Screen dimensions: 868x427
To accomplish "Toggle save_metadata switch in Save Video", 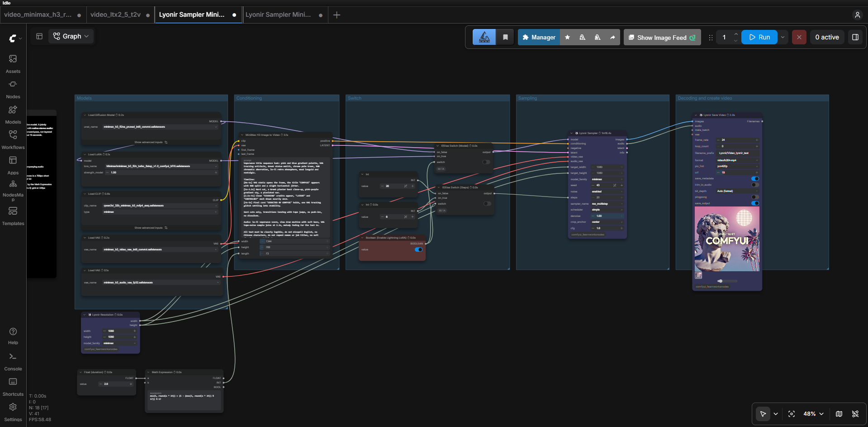I will pos(755,178).
